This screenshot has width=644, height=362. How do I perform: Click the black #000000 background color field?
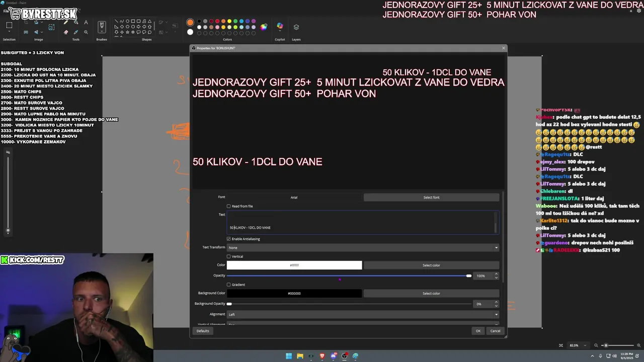[x=294, y=293]
